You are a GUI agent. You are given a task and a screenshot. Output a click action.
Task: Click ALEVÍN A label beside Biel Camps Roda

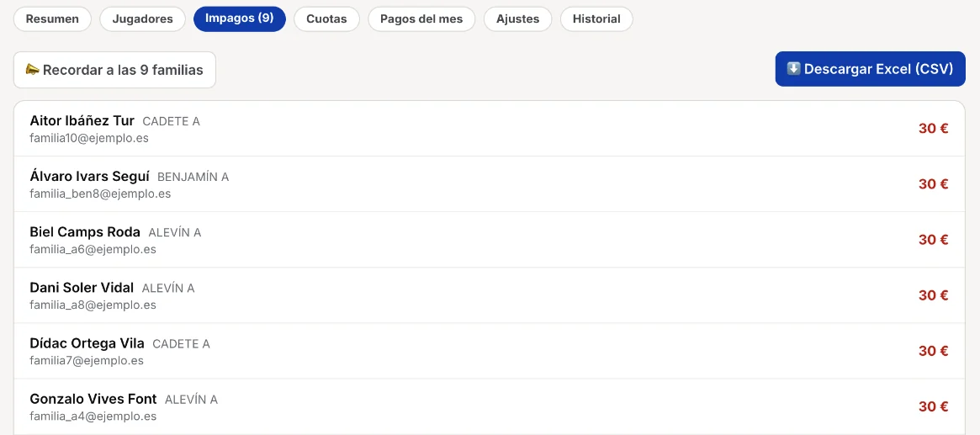(x=174, y=232)
